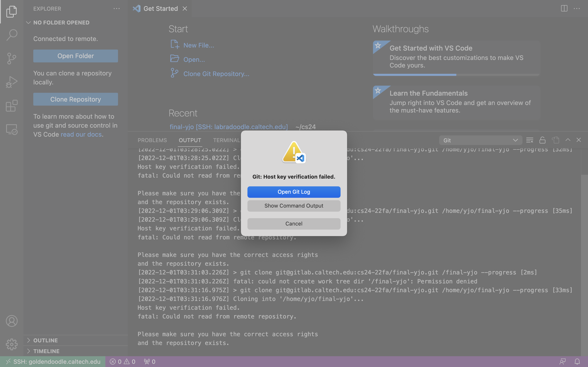Viewport: 588px width, 367px height.
Task: Select the Get Started editor tab
Action: 160,9
